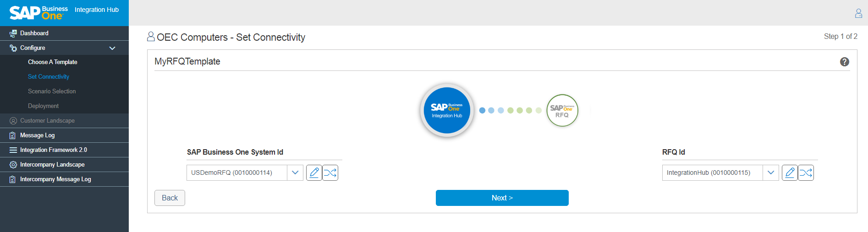The height and width of the screenshot is (232, 868).
Task: Open the Message Log page
Action: [37, 135]
